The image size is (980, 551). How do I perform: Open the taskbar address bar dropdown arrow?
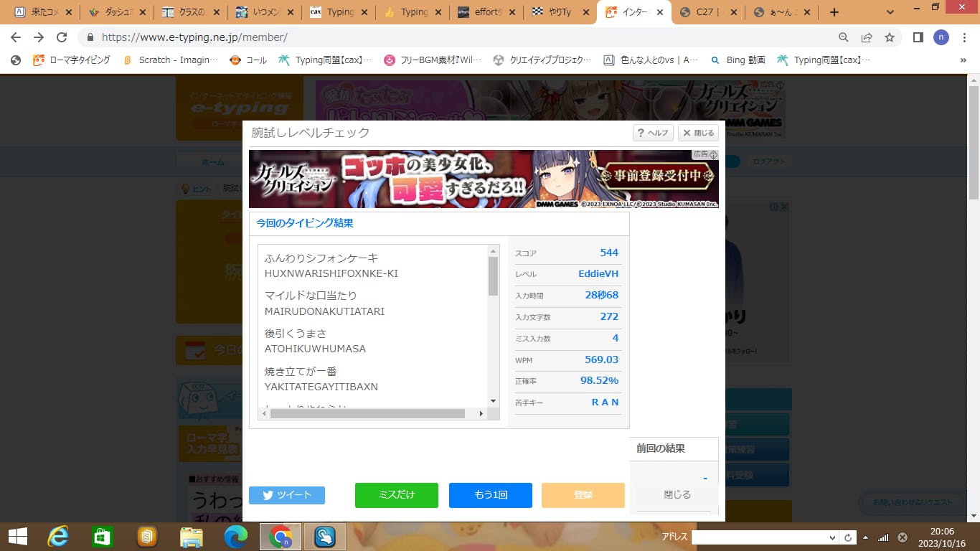pos(832,537)
